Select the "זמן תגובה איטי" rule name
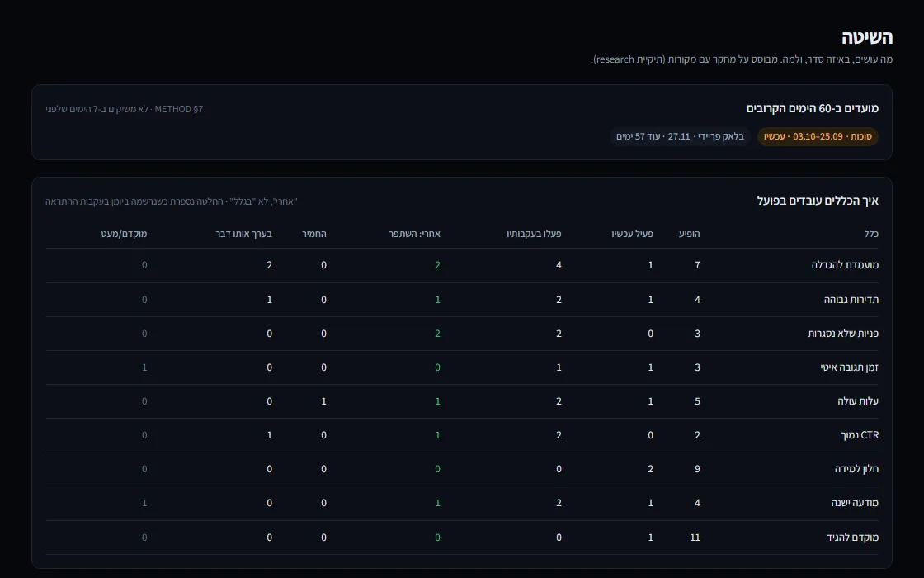Image resolution: width=924 pixels, height=578 pixels. point(849,367)
